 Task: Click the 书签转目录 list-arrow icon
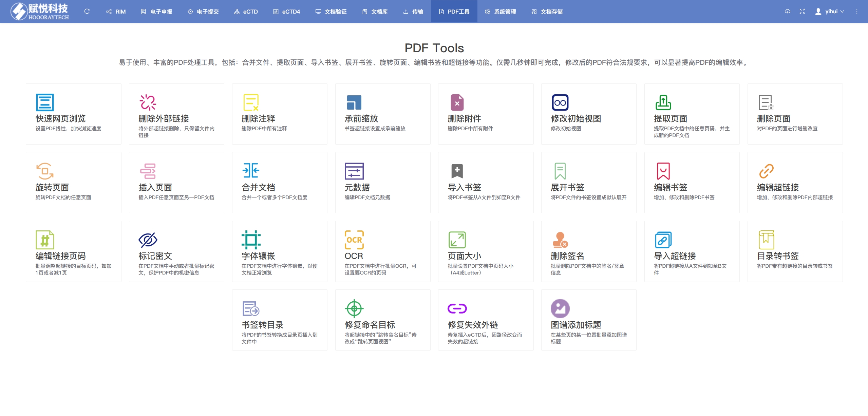click(x=251, y=309)
